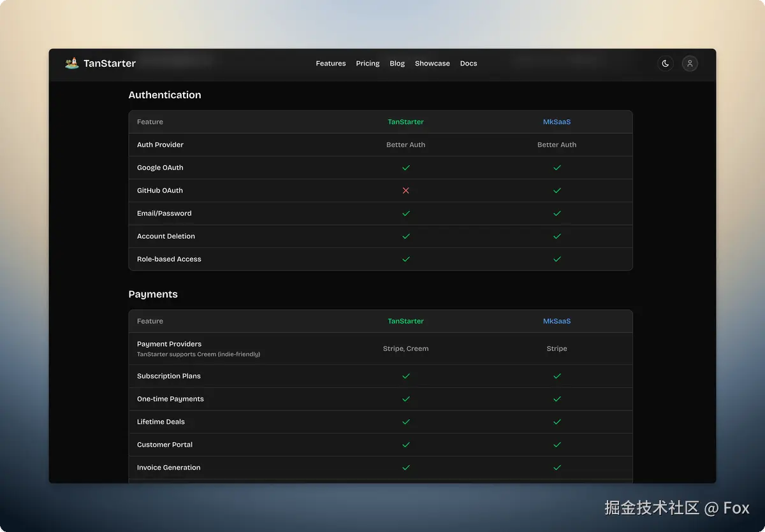The width and height of the screenshot is (765, 532).
Task: Click TanStarter header in Authentication table
Action: click(x=405, y=122)
